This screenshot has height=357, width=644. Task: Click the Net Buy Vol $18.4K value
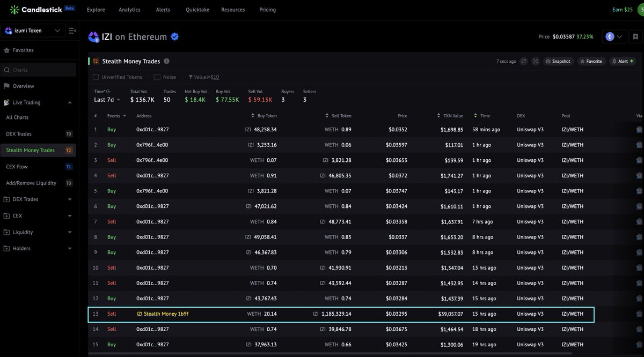coord(195,100)
